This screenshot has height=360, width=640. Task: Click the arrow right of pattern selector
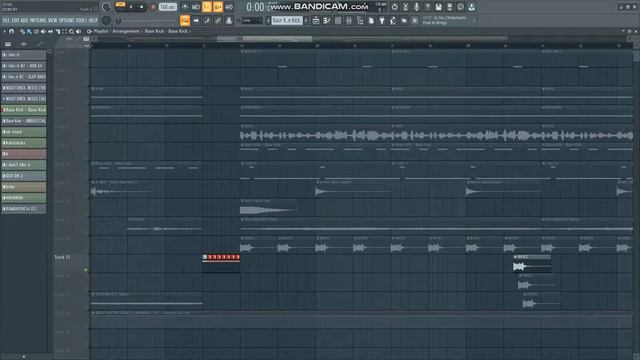click(x=306, y=20)
